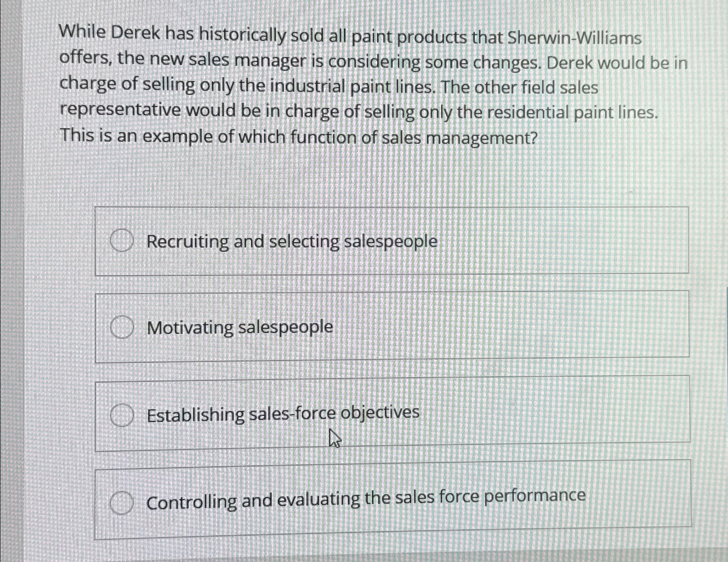Click the "Motivating salespeople" text label
The height and width of the screenshot is (562, 728).
tap(240, 328)
